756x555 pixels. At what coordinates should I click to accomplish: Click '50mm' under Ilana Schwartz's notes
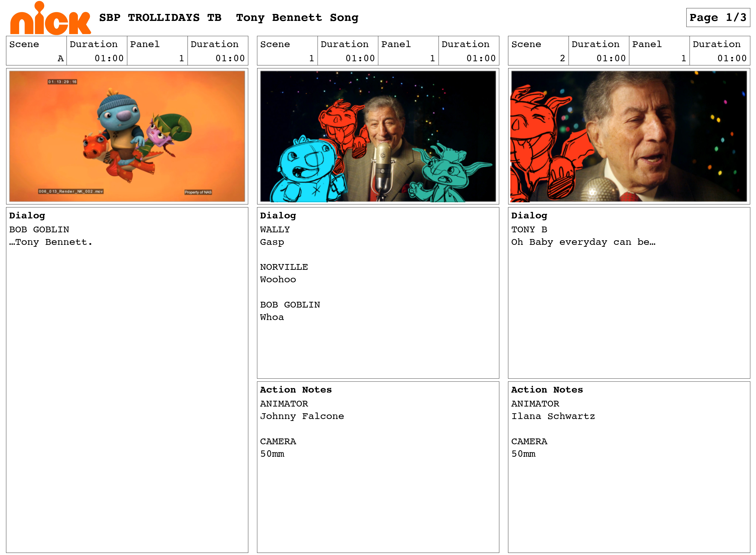pyautogui.click(x=523, y=454)
